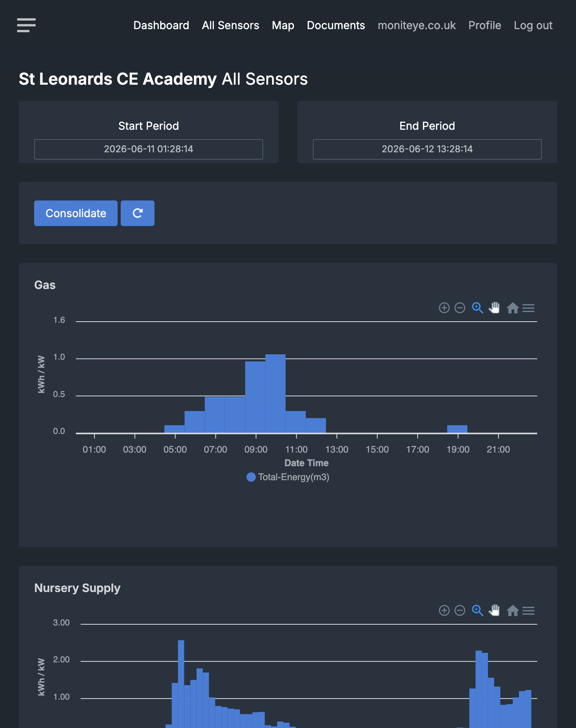The height and width of the screenshot is (728, 576).
Task: Visit moniteye.co.uk link
Action: coord(416,25)
